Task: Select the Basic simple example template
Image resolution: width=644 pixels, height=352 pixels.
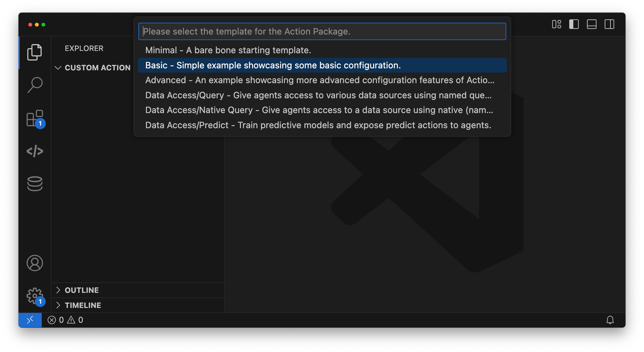Action: point(322,65)
